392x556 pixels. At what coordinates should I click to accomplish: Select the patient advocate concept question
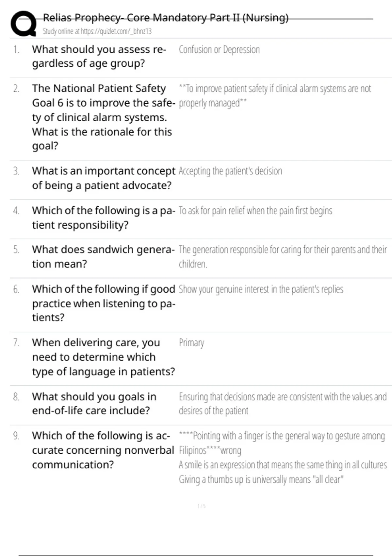click(103, 178)
